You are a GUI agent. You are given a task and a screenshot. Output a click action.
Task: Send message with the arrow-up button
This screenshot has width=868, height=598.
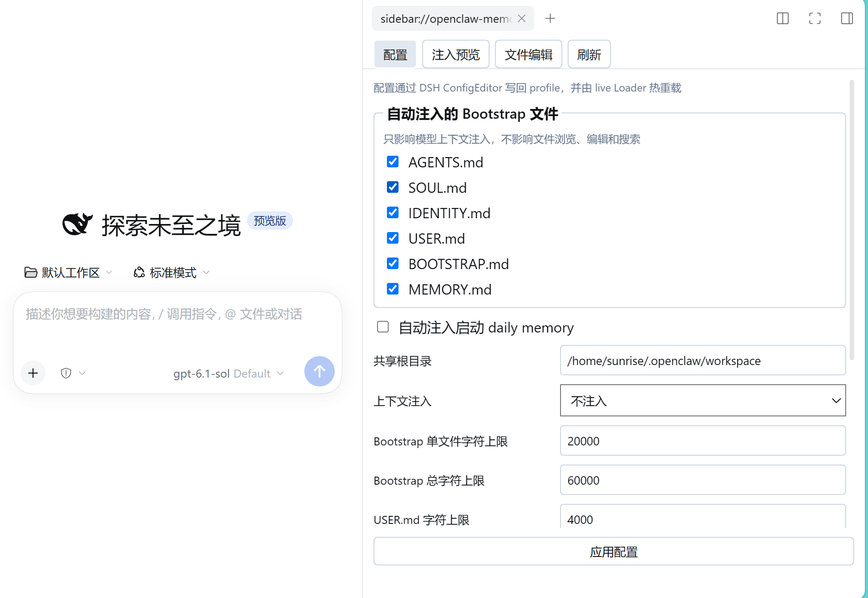click(320, 371)
